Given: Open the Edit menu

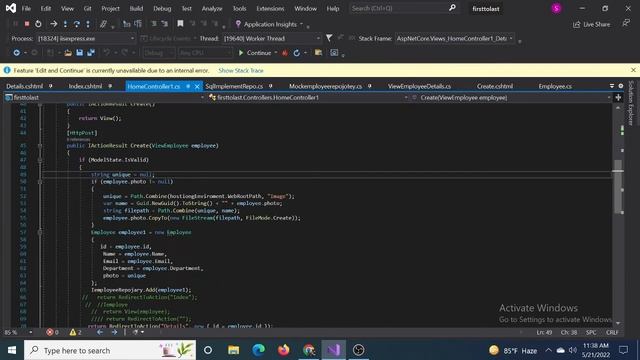Looking at the screenshot, I should [x=46, y=8].
